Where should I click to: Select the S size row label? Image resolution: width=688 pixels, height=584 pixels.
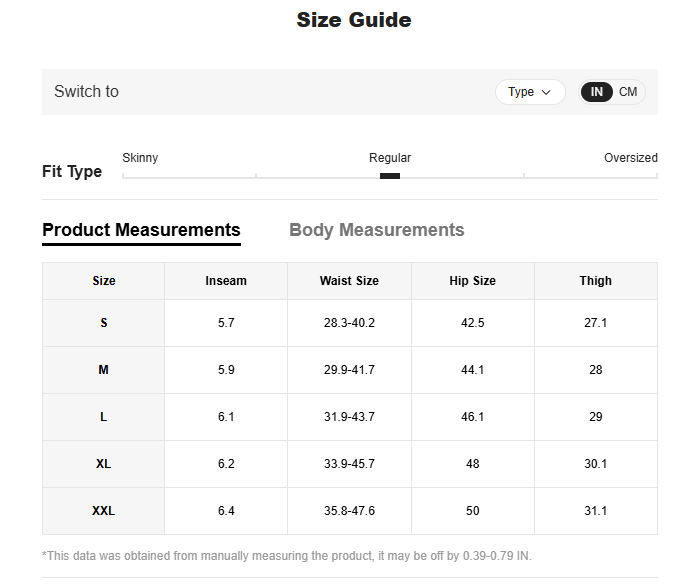pos(104,323)
